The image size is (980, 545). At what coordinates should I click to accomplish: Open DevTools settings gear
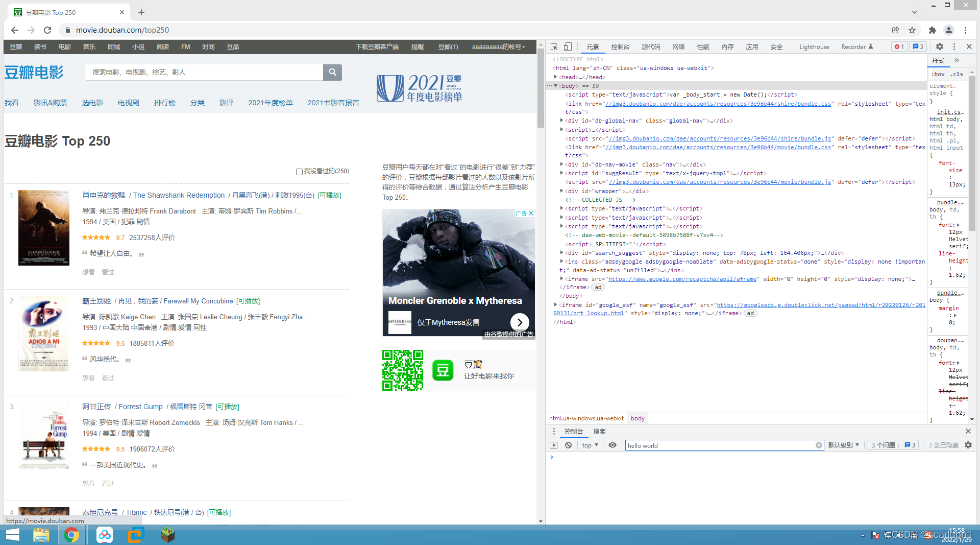[940, 46]
